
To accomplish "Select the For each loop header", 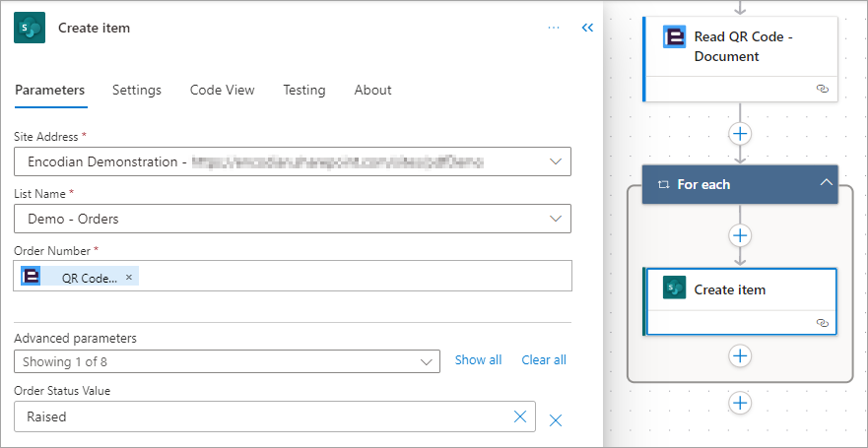I will [x=740, y=184].
